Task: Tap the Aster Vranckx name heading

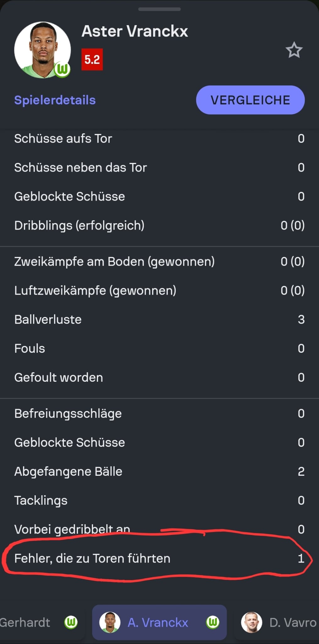Action: (x=135, y=31)
